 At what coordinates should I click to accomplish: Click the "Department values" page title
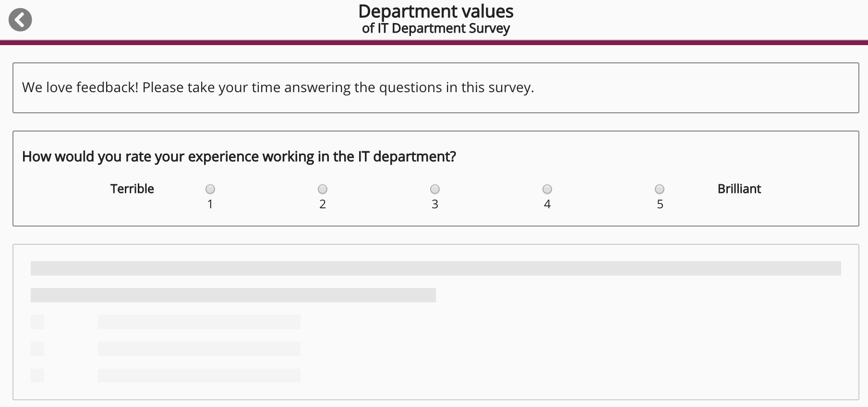(435, 12)
